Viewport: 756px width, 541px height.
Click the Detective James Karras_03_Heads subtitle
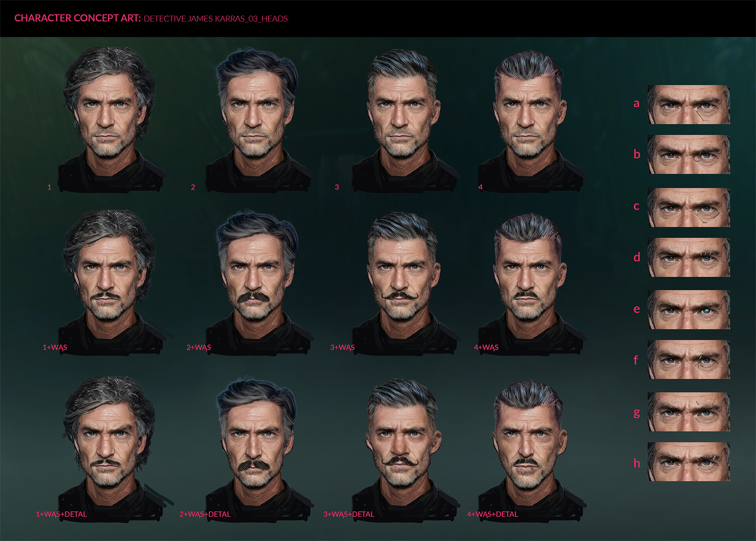click(x=215, y=19)
